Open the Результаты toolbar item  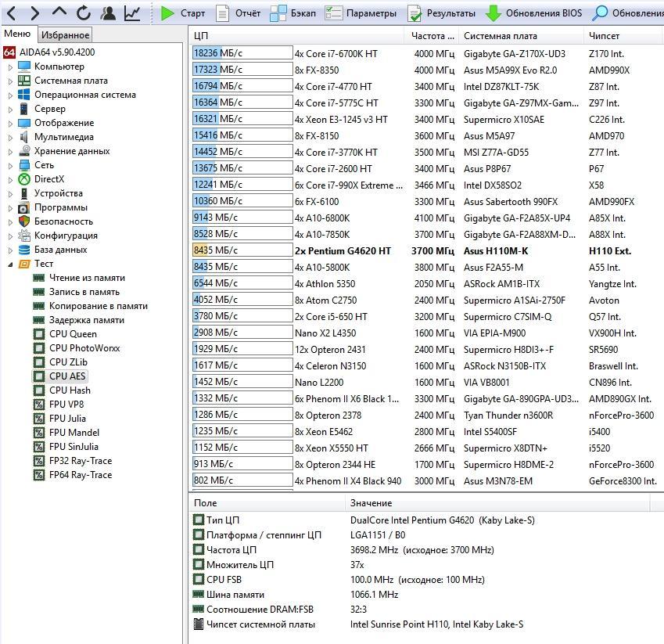pyautogui.click(x=441, y=13)
